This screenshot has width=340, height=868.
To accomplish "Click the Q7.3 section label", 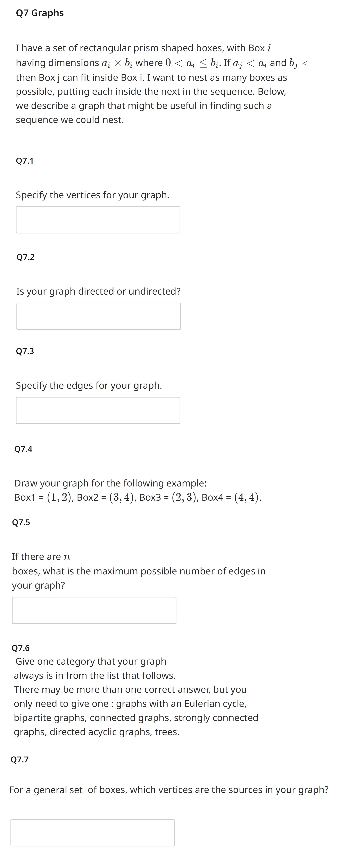I will 25,351.
